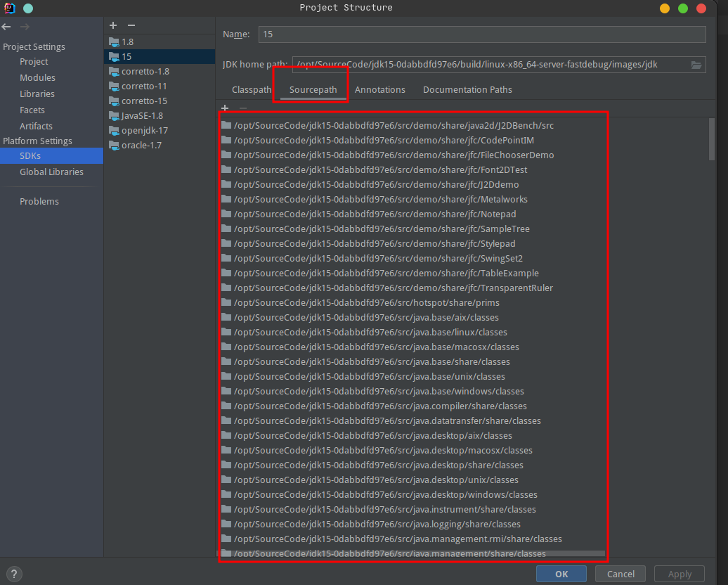Click the SDK Name input field
Image resolution: width=728 pixels, height=585 pixels.
(482, 34)
